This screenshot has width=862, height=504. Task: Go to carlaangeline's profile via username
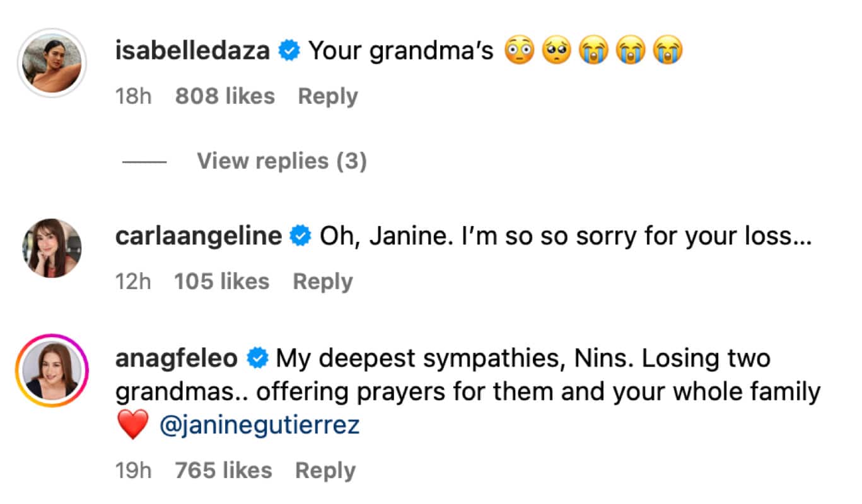(x=199, y=236)
